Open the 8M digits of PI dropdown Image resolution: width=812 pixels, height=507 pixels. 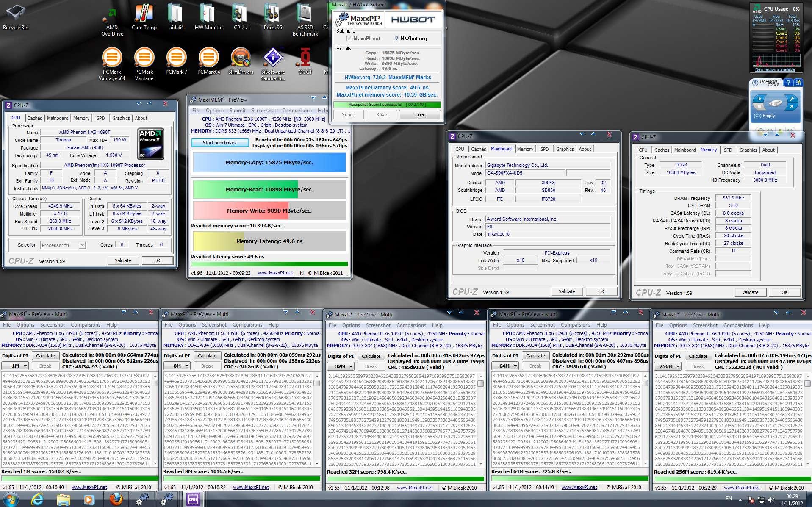tap(177, 366)
